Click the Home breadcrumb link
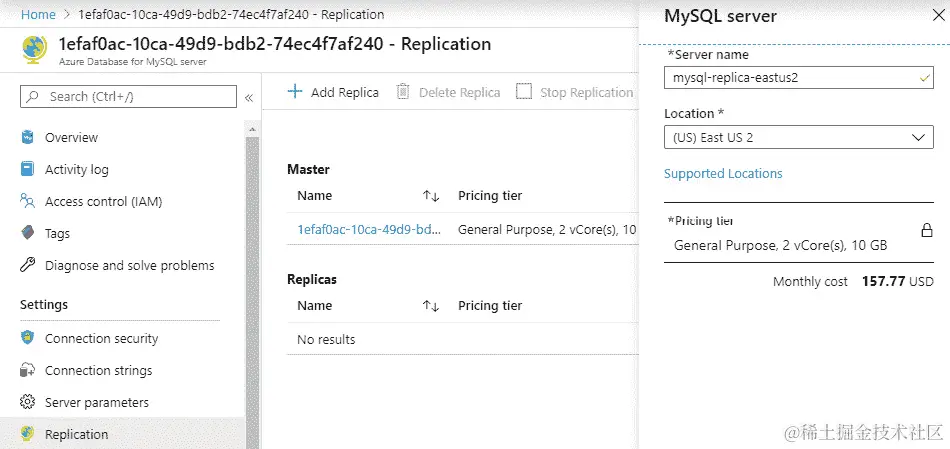The height and width of the screenshot is (449, 950). click(38, 14)
